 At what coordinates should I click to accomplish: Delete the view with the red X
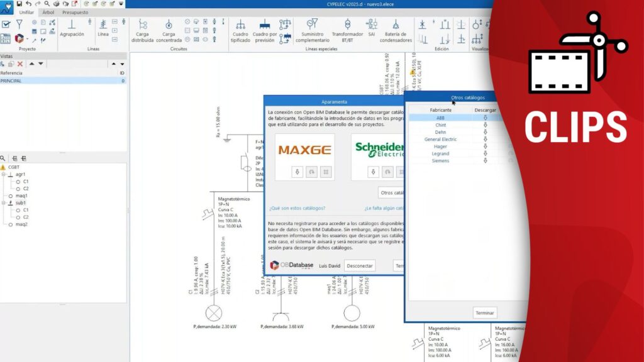point(20,64)
